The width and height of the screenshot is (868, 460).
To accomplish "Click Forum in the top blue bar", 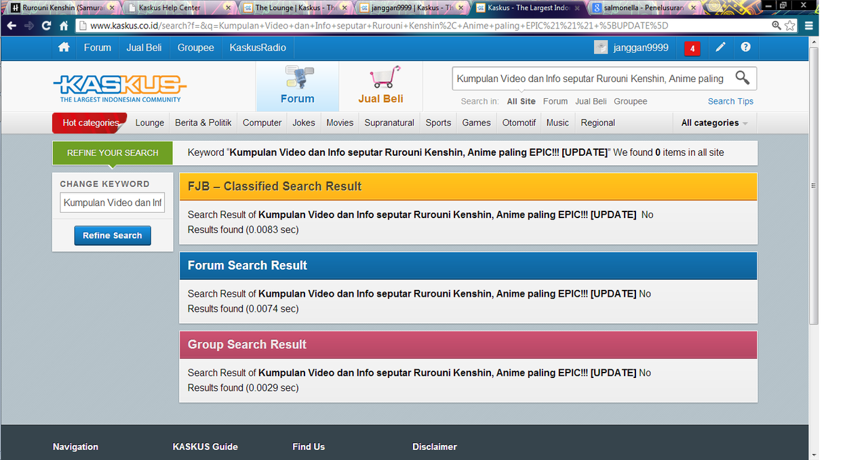I will (x=98, y=47).
